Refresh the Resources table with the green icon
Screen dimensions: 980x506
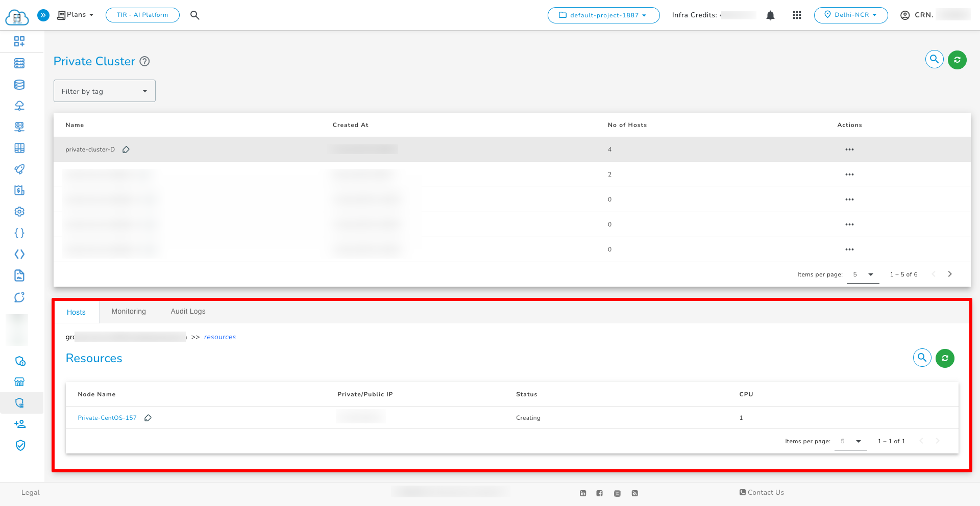pyautogui.click(x=945, y=358)
